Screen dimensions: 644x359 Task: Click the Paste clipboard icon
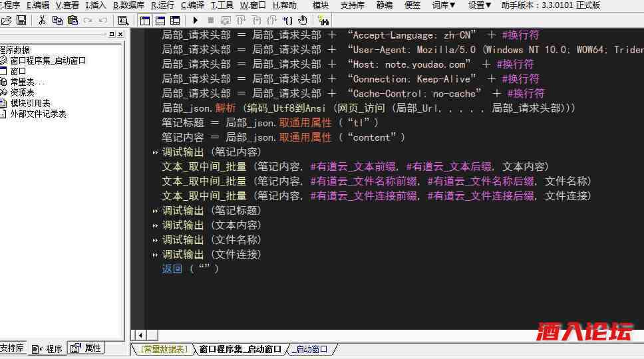click(72, 21)
